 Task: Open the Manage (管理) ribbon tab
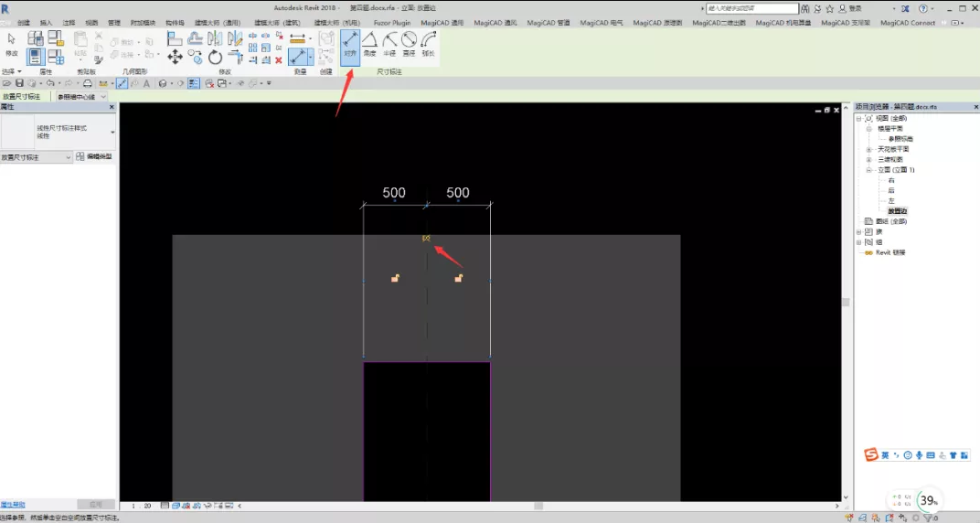[x=113, y=23]
